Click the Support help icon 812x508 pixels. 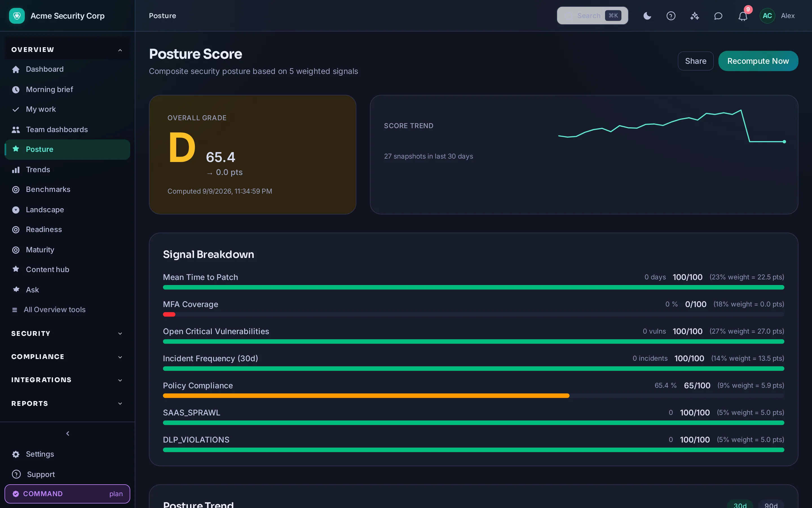click(16, 474)
